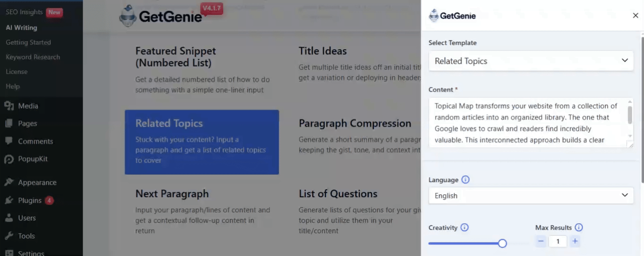This screenshot has height=256, width=644.
Task: Open the Language dropdown set to English
Action: pyautogui.click(x=531, y=196)
